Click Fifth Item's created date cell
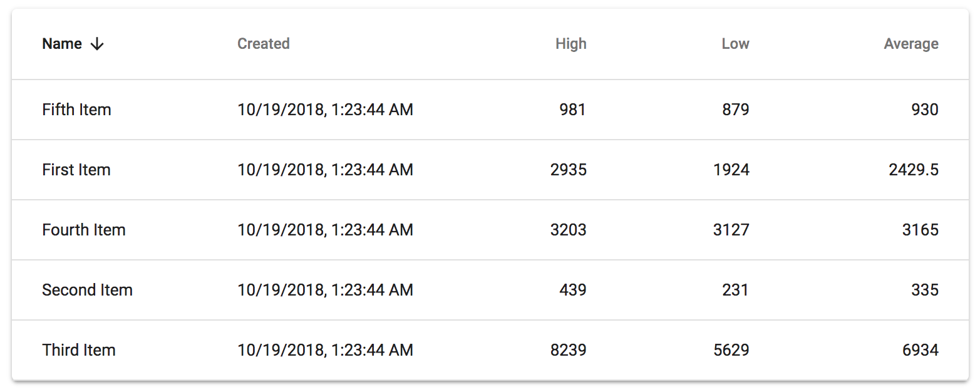Image resolution: width=980 pixels, height=392 pixels. 325,110
